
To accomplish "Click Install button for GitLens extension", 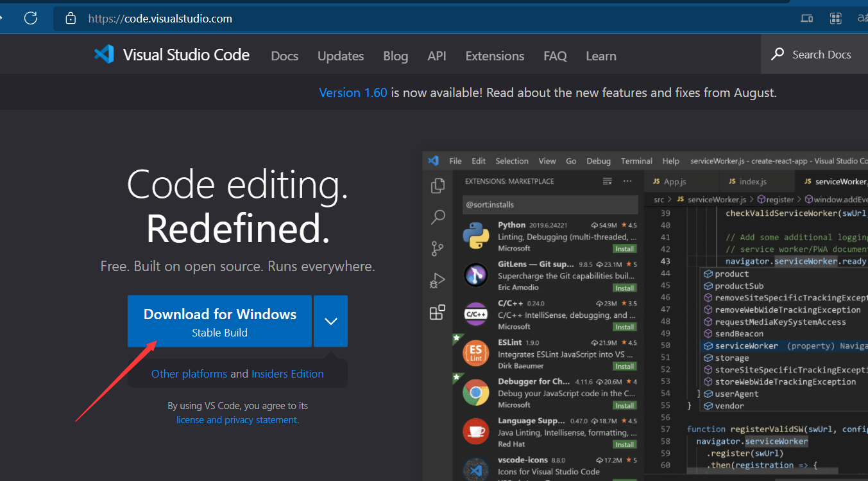I will coord(624,288).
